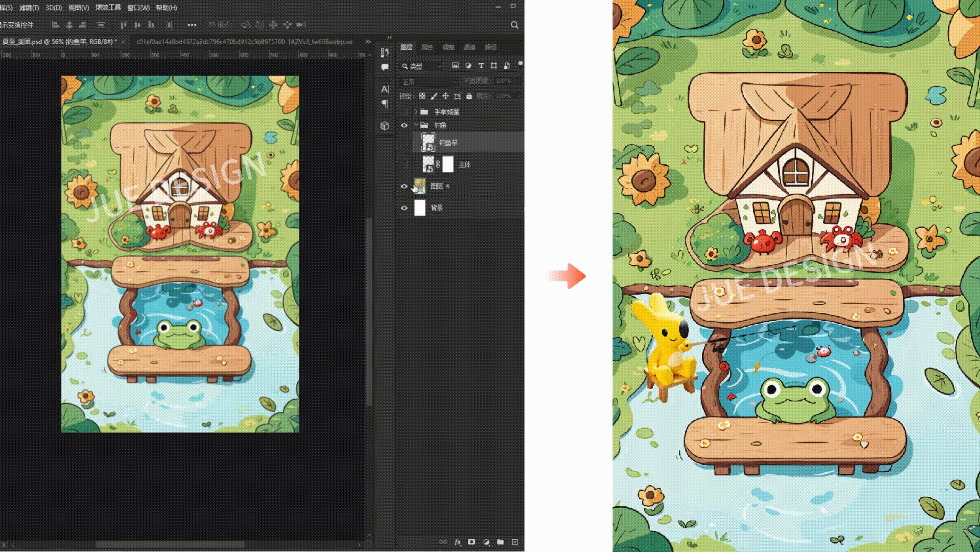This screenshot has height=552, width=980.
Task: Collapse the 钓鱼 layer group
Action: pos(416,125)
